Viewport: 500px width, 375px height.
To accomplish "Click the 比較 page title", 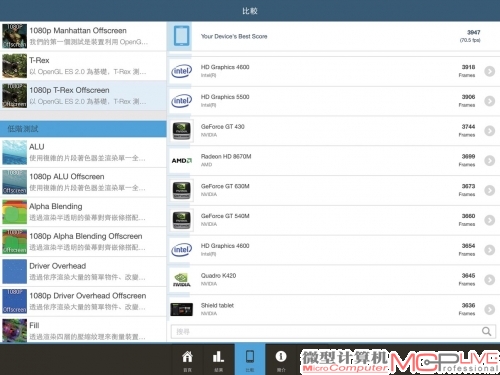I will coord(250,11).
